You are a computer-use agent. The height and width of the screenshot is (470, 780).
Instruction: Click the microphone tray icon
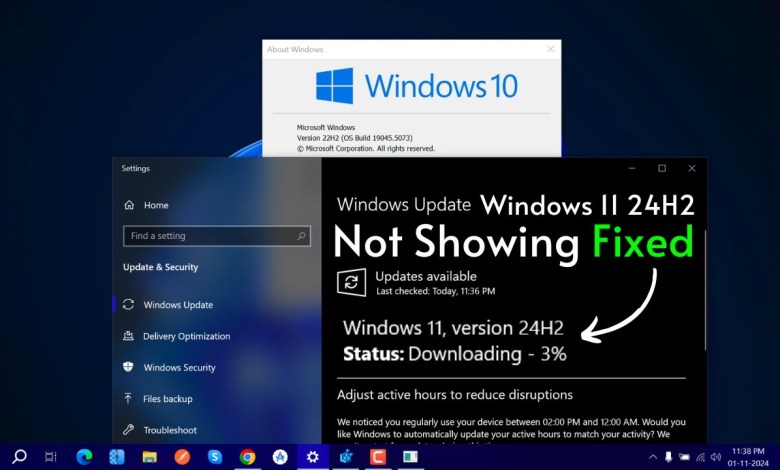point(669,457)
